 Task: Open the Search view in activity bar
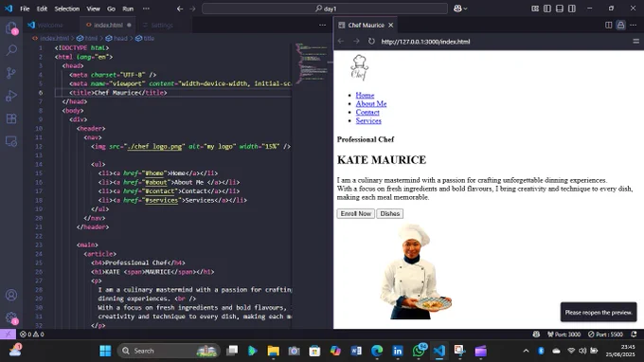(11, 50)
